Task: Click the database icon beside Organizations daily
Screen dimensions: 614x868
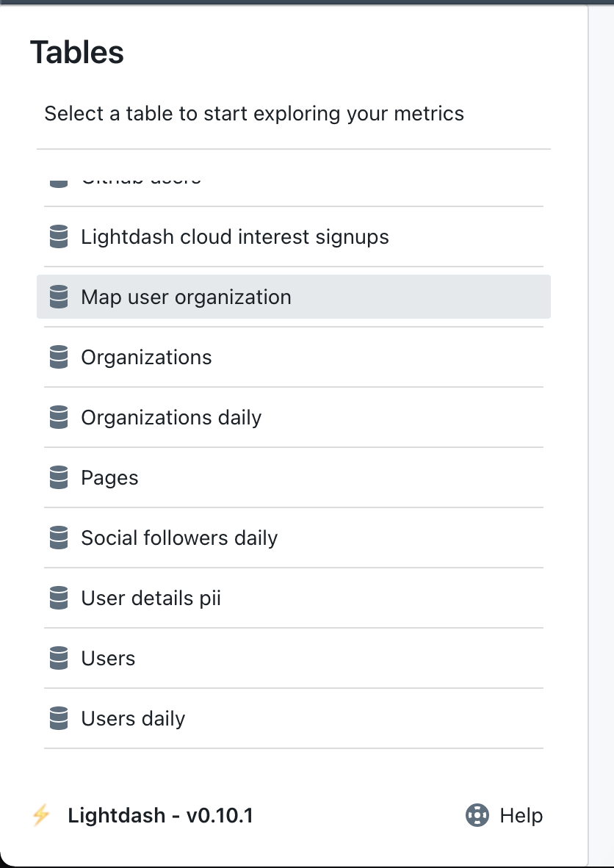Action: tap(58, 417)
